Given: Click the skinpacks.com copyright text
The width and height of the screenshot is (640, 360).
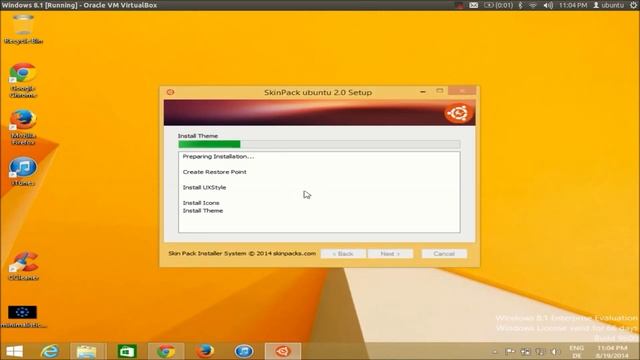Looking at the screenshot, I should click(242, 253).
